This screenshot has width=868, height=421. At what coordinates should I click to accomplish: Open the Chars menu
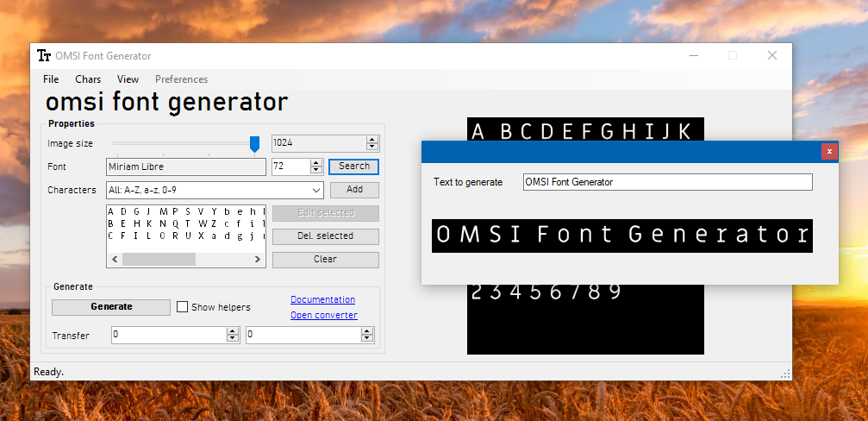coord(88,79)
